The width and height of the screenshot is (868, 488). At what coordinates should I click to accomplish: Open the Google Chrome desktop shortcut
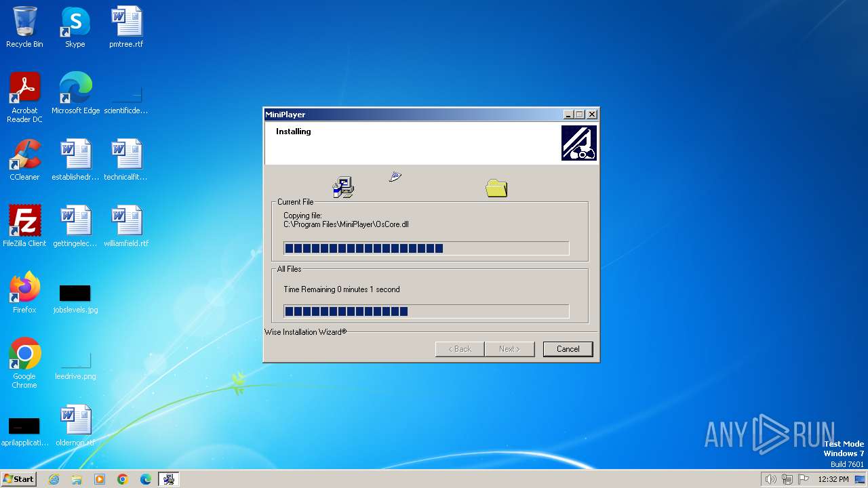click(24, 363)
